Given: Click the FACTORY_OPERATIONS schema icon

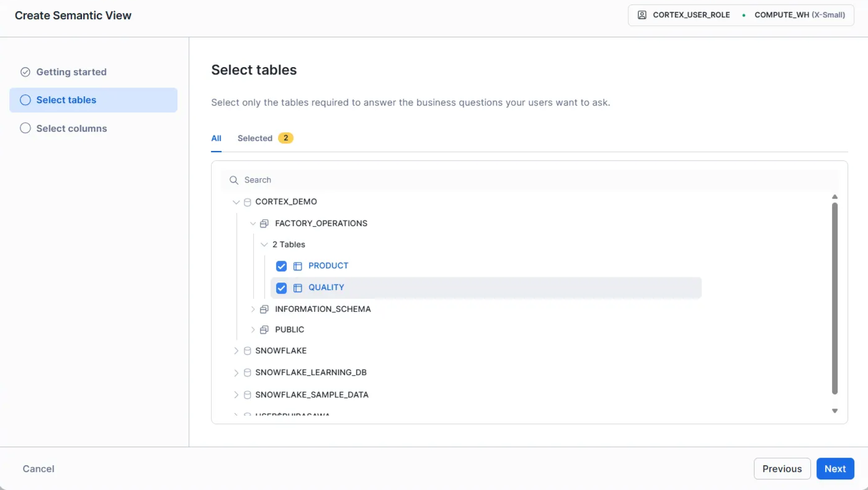Looking at the screenshot, I should (x=264, y=224).
